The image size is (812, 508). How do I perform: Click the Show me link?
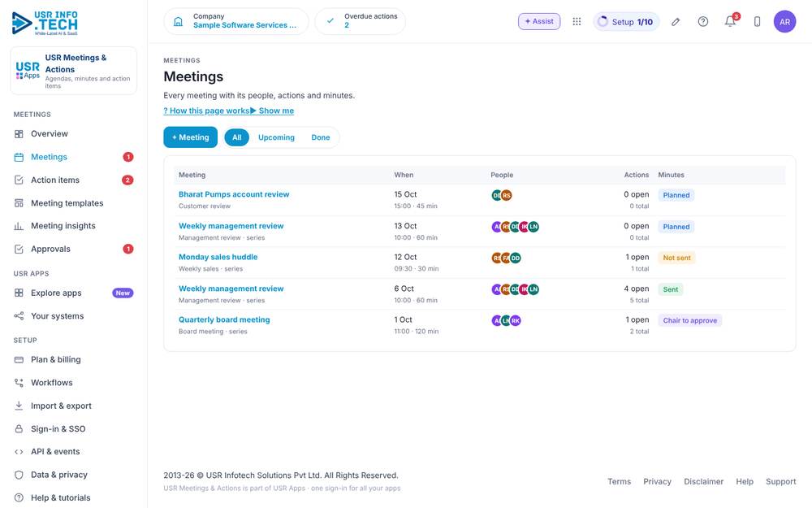pyautogui.click(x=272, y=111)
